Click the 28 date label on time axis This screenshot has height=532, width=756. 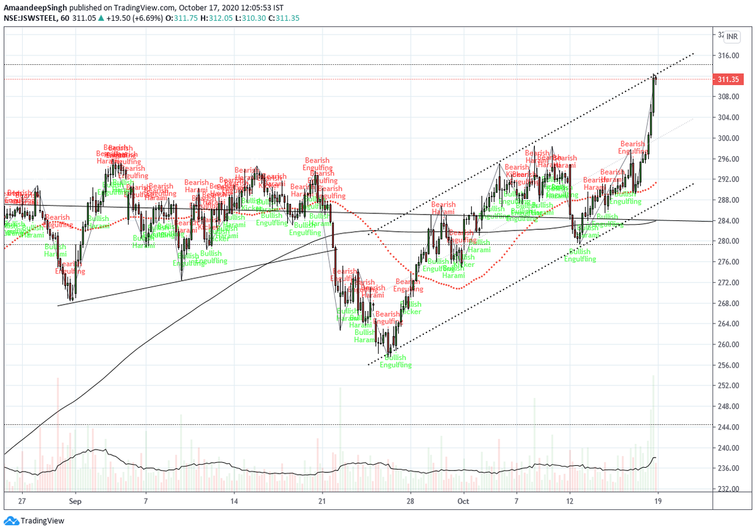coord(410,501)
